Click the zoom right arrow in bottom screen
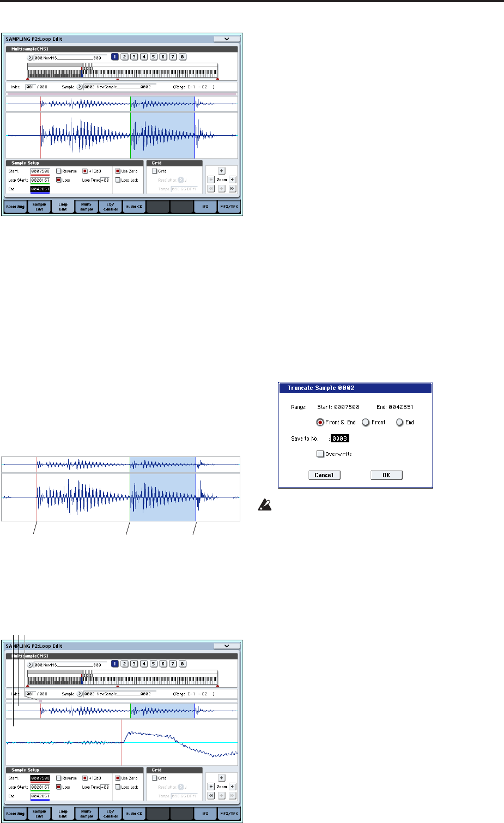 pyautogui.click(x=233, y=787)
